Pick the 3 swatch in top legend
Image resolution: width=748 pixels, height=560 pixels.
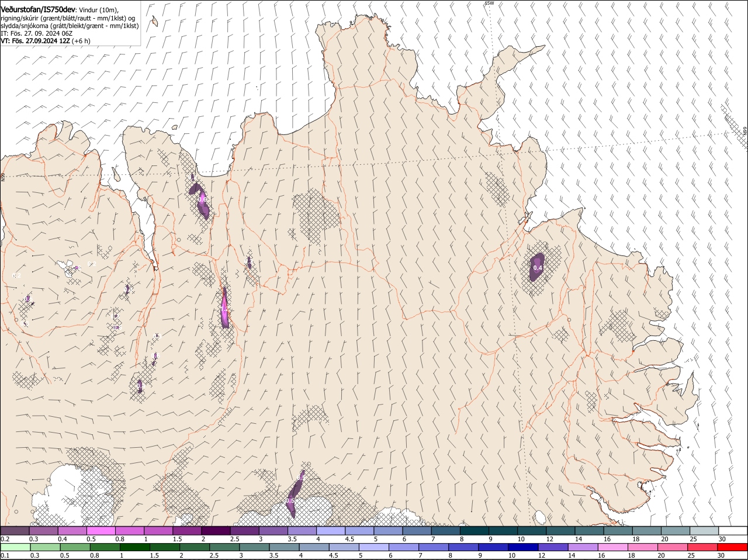(x=273, y=530)
